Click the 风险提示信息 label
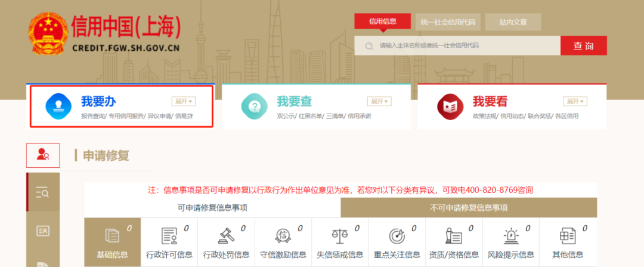This screenshot has width=644, height=267. click(511, 254)
